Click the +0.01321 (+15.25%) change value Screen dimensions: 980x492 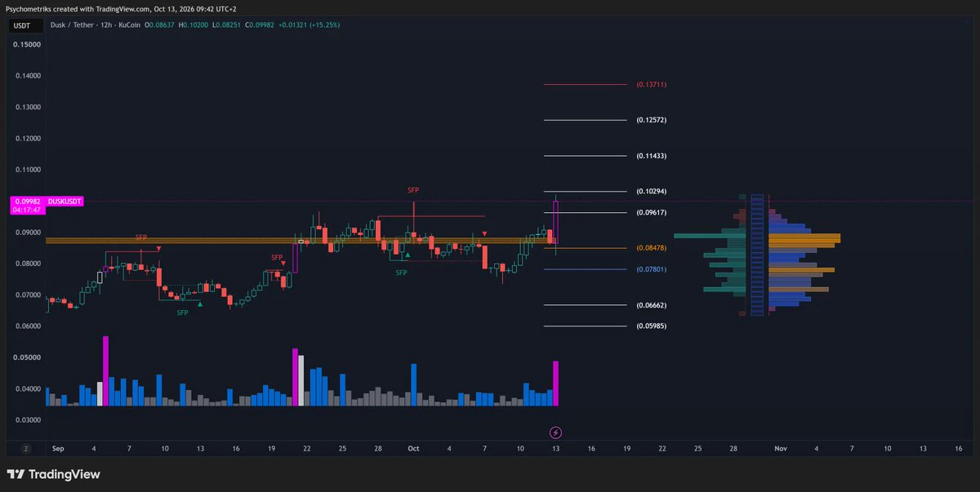[x=308, y=25]
